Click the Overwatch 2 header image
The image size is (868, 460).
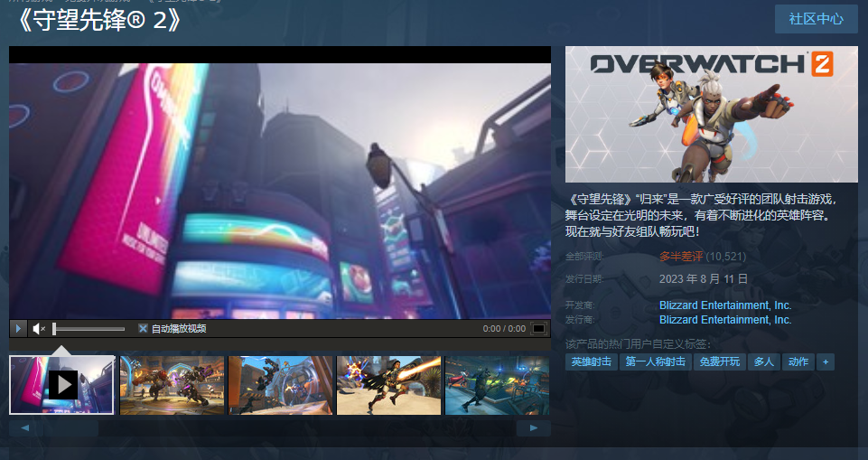[712, 114]
